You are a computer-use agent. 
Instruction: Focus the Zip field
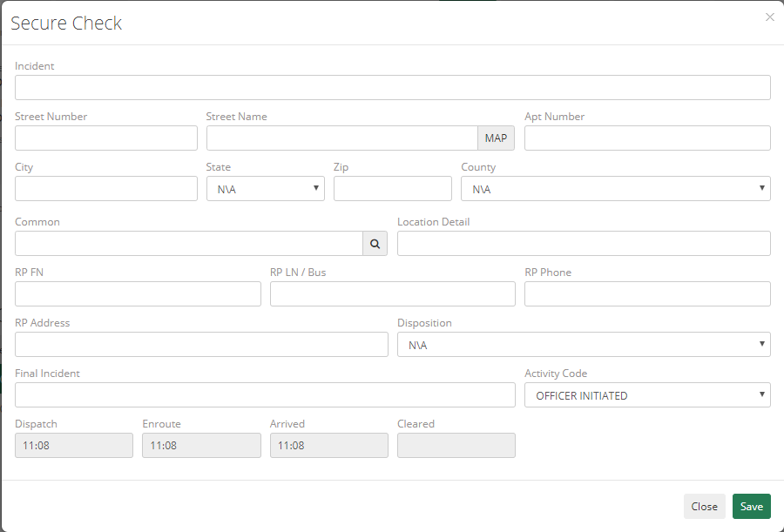[393, 188]
